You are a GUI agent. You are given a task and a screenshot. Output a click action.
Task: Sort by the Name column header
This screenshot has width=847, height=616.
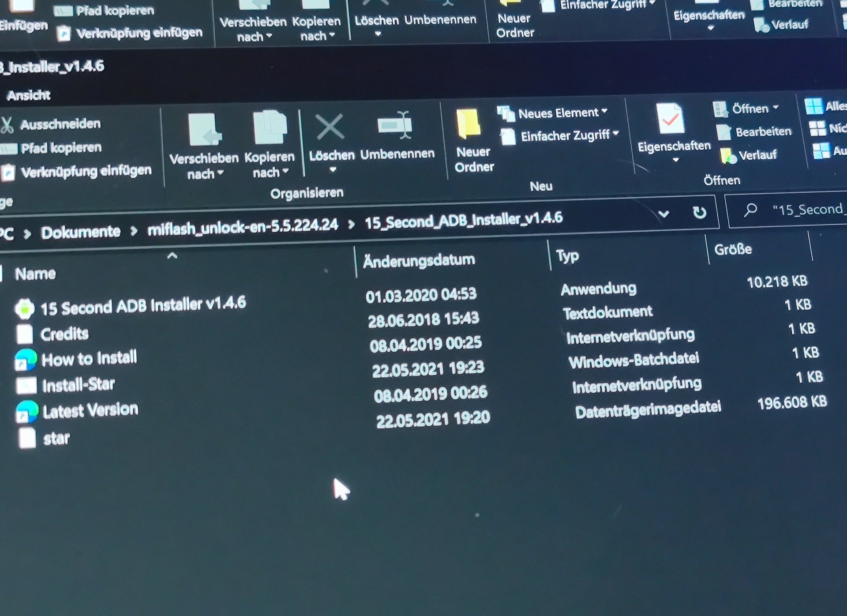click(x=35, y=274)
